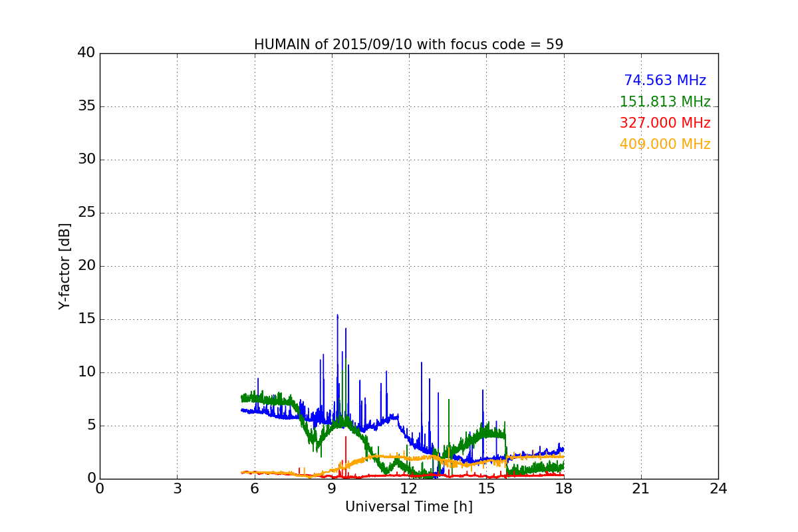Click the x-axis tick label 21
This screenshot has width=798, height=532.
click(x=641, y=489)
